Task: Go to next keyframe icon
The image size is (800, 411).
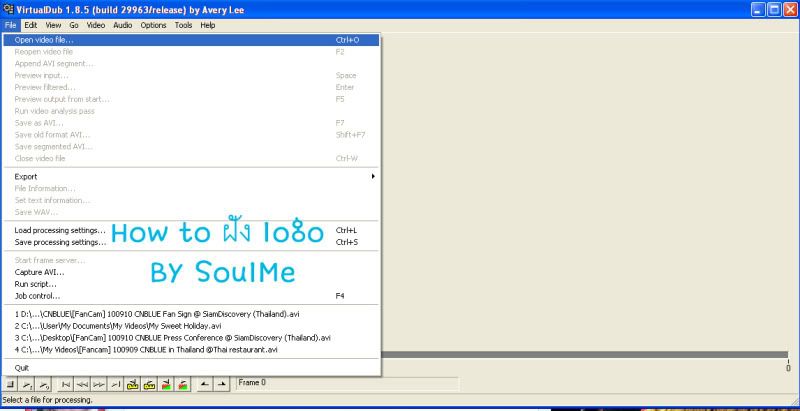Action: 150,384
